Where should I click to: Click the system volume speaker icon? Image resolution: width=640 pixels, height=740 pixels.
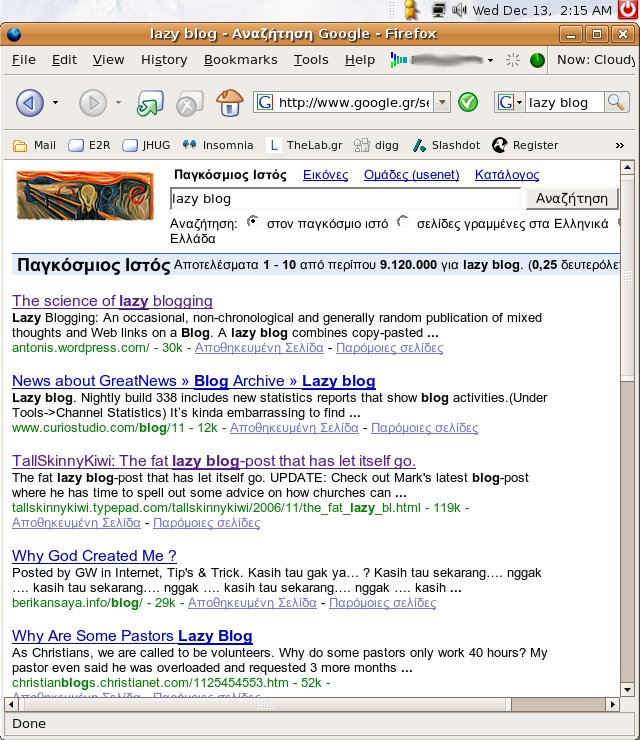459,11
